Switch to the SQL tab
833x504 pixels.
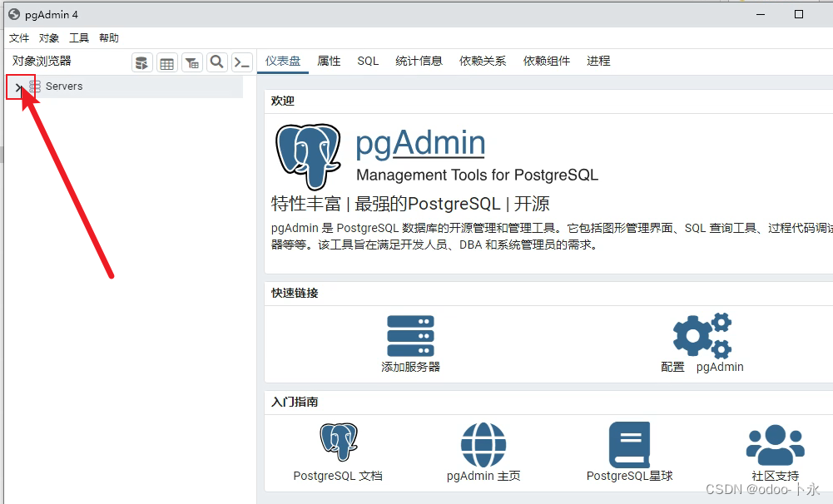click(368, 61)
